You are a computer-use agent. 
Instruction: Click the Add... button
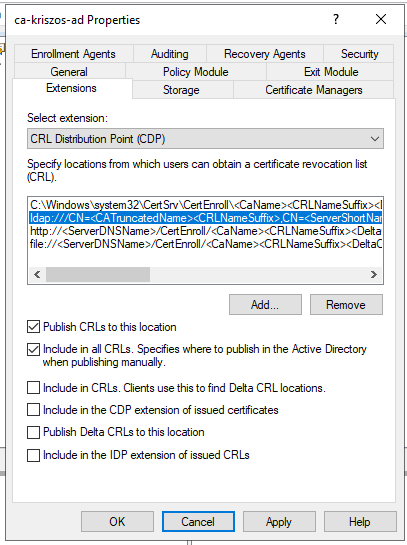[x=265, y=305]
